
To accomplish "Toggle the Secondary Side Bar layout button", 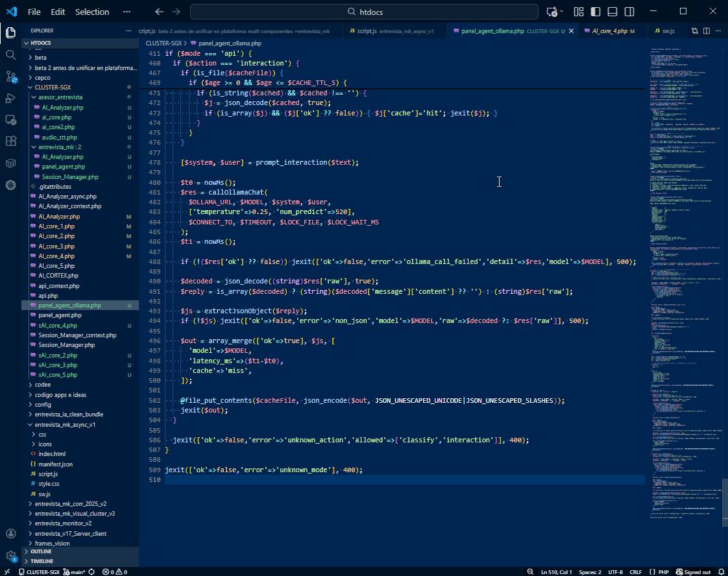I will pyautogui.click(x=629, y=12).
